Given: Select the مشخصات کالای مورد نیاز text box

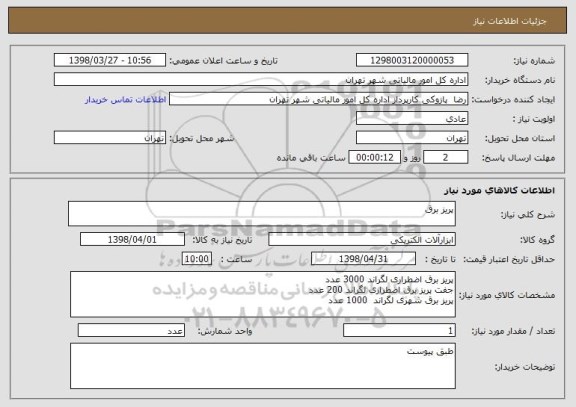Looking at the screenshot, I should [263, 294].
